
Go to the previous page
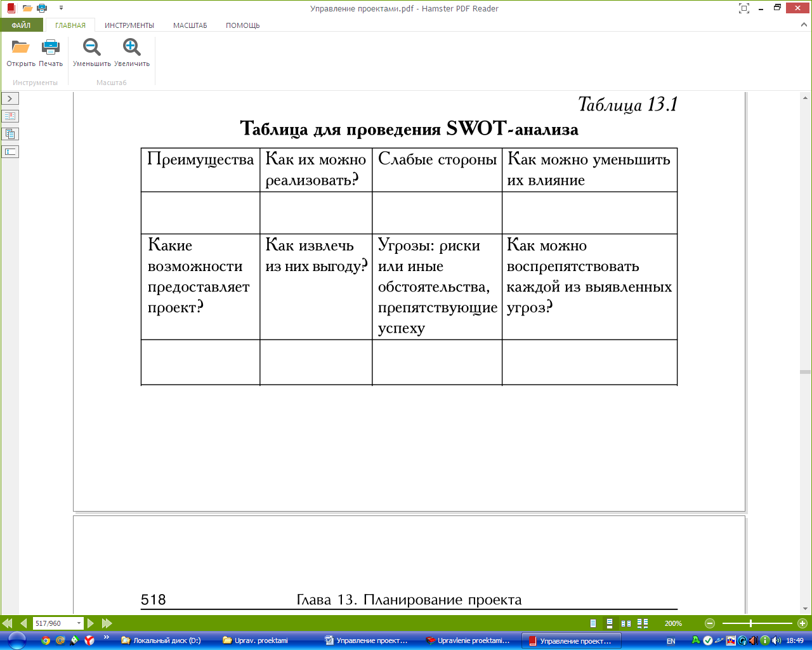pyautogui.click(x=23, y=623)
